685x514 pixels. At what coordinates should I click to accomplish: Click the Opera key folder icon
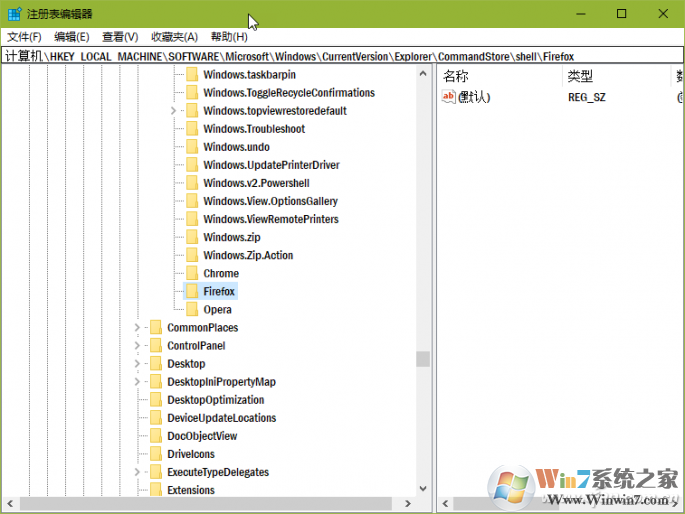point(191,310)
